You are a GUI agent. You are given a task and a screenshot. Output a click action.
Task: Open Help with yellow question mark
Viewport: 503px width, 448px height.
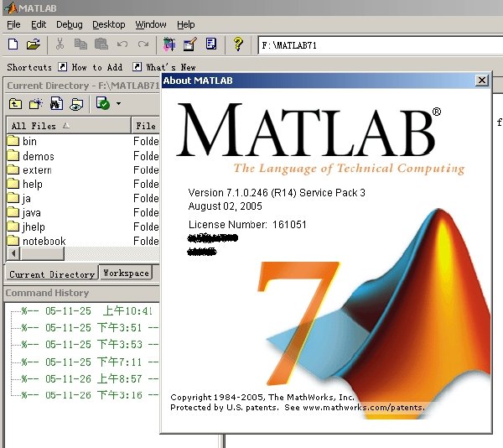coord(238,44)
